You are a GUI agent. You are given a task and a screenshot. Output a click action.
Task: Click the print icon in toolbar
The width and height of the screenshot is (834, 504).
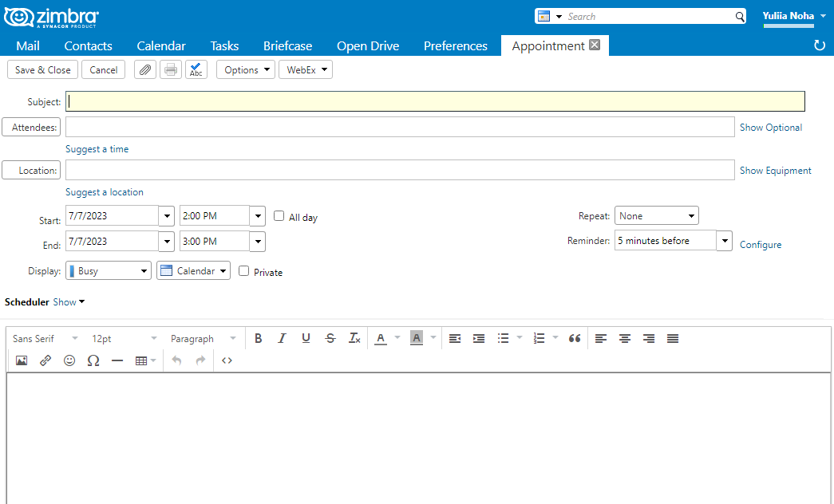tap(171, 69)
